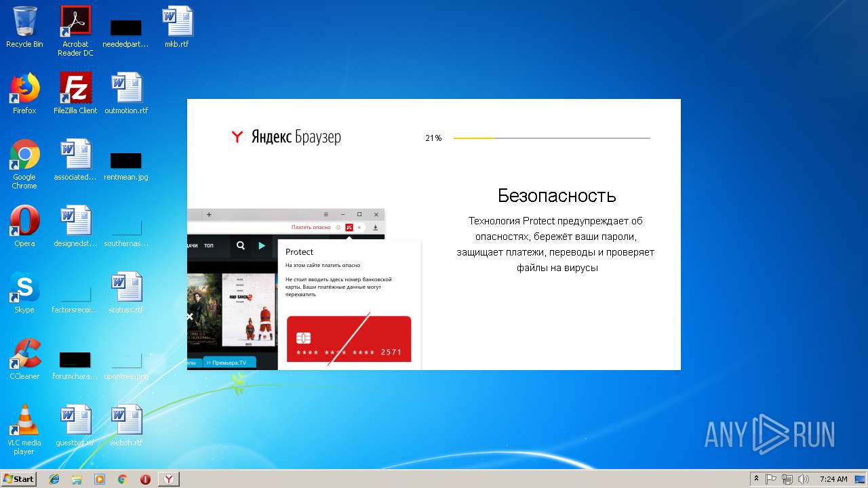The height and width of the screenshot is (488, 868).
Task: Launch Google Chrome desktop shortcut
Action: [x=24, y=164]
